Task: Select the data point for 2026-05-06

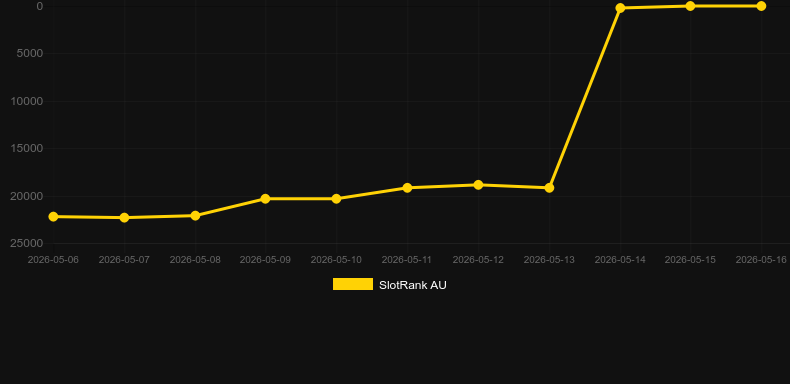Action: point(53,217)
